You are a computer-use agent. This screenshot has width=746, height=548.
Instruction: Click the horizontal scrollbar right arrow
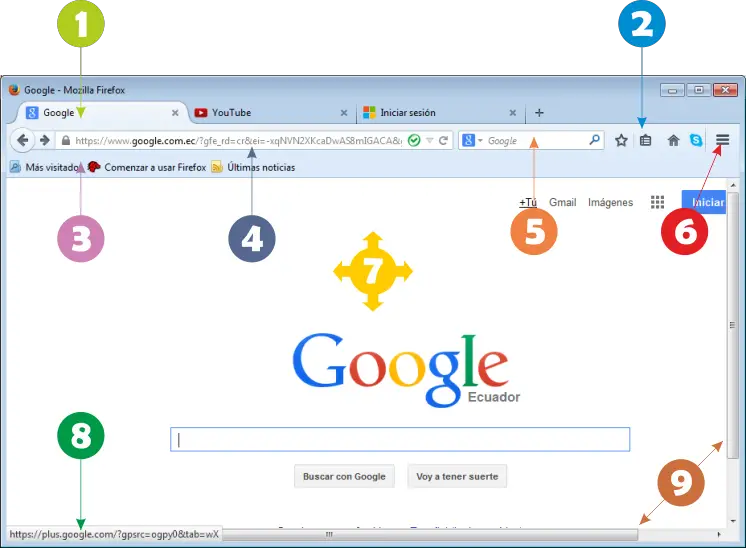718,535
